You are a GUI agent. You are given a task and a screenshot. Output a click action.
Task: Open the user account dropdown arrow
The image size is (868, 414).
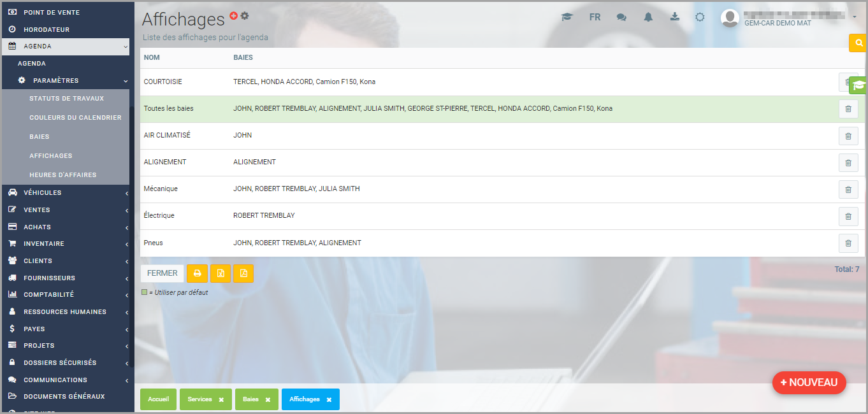pyautogui.click(x=854, y=17)
